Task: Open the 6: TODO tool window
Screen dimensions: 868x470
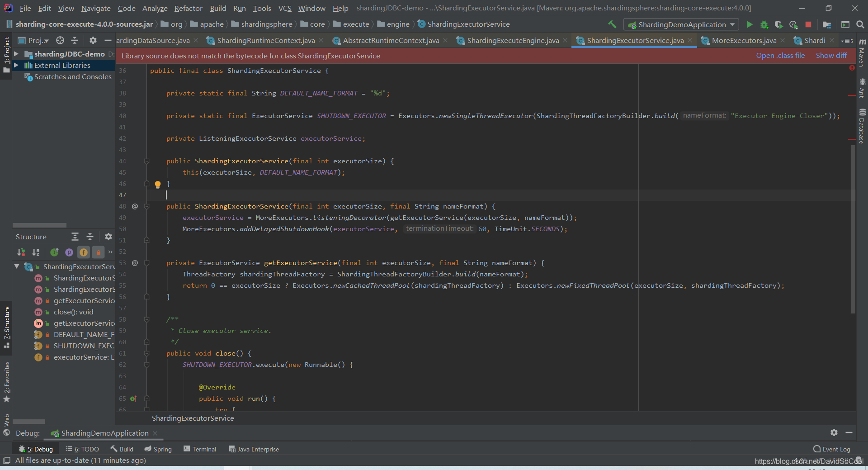Action: 82,449
